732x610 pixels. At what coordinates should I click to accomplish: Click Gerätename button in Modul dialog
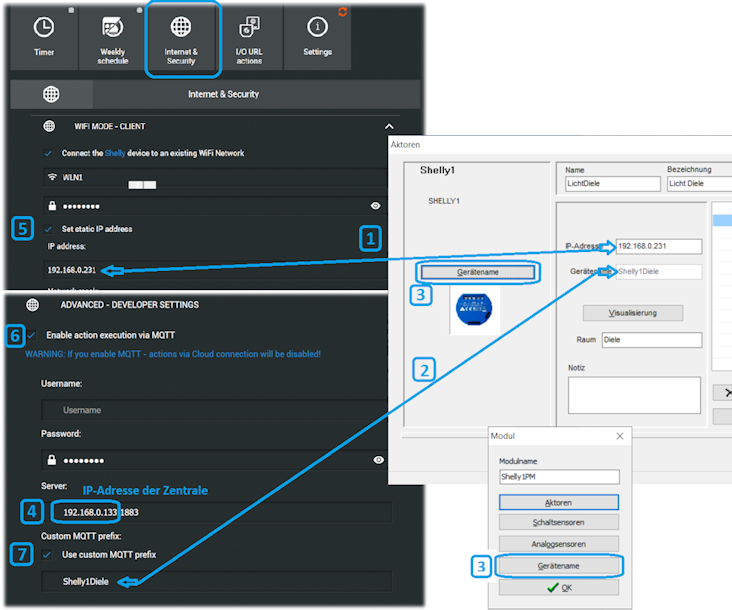(x=559, y=566)
